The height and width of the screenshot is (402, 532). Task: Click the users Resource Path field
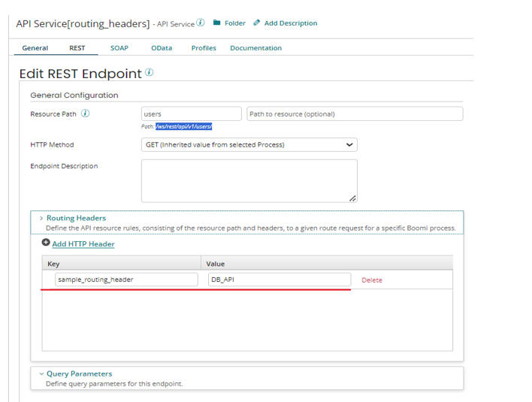192,114
